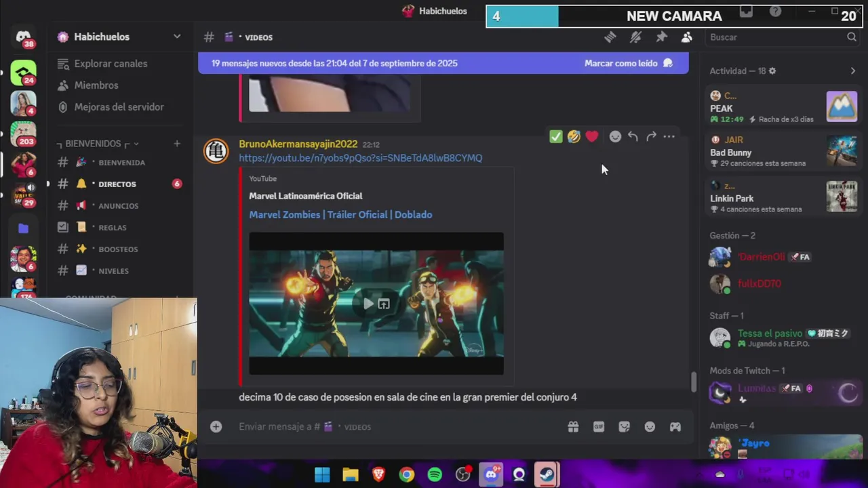Reply to BrunoAkermansayajin2022's message
868x488 pixels.
pos(633,137)
